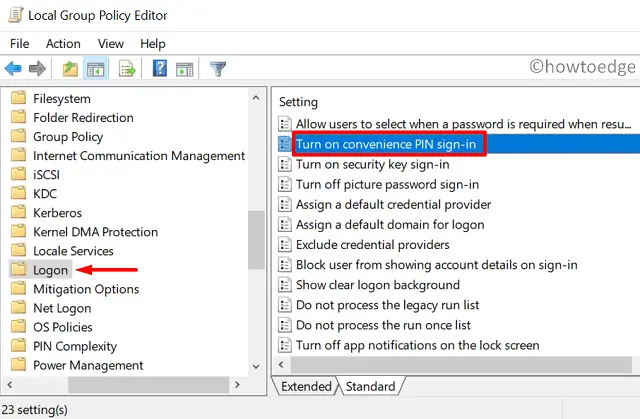
Task: Click tree pane vertical scrollbar thumb
Action: click(256, 240)
